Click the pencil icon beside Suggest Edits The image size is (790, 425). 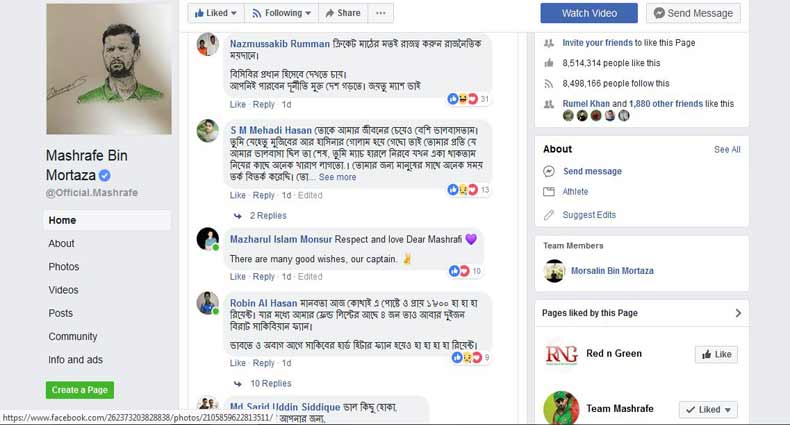point(549,215)
